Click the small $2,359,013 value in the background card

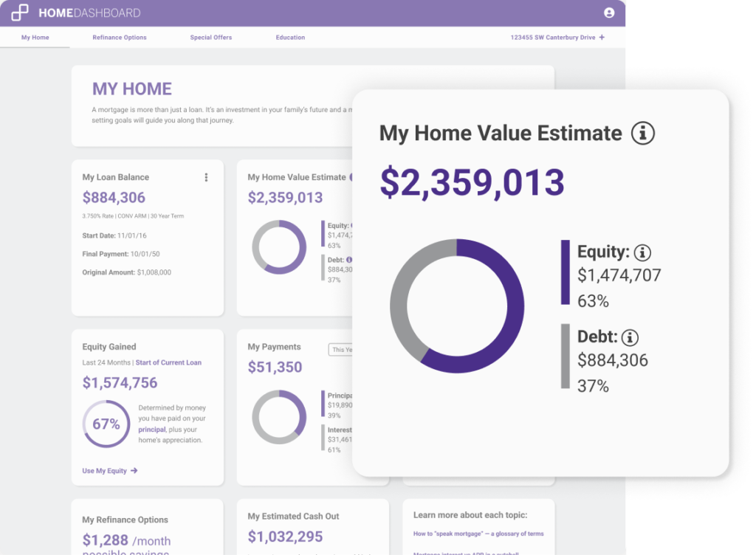click(286, 198)
